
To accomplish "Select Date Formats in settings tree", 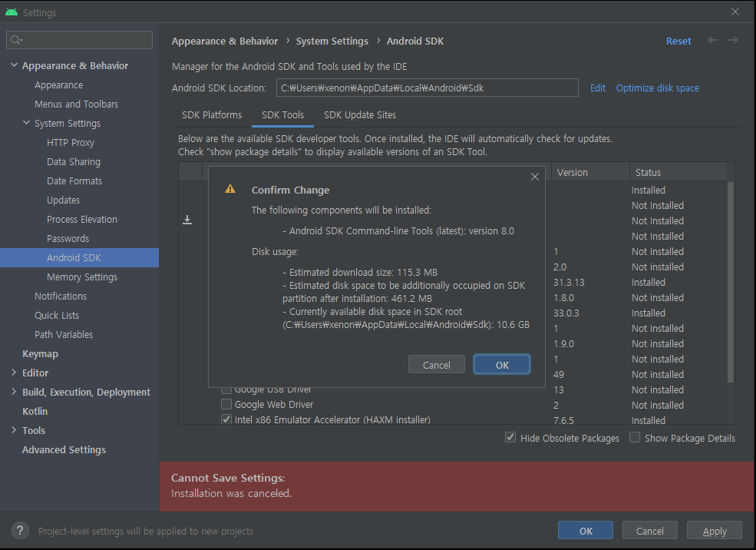I will pyautogui.click(x=74, y=181).
